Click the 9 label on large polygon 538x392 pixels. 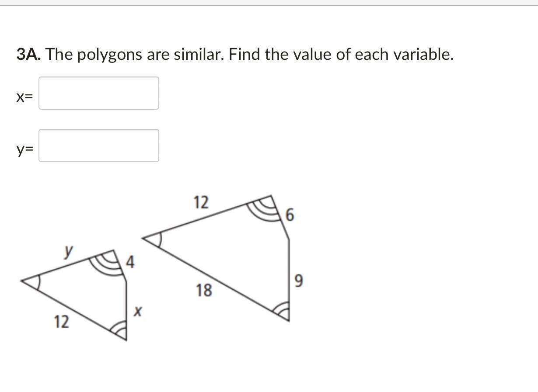298,281
